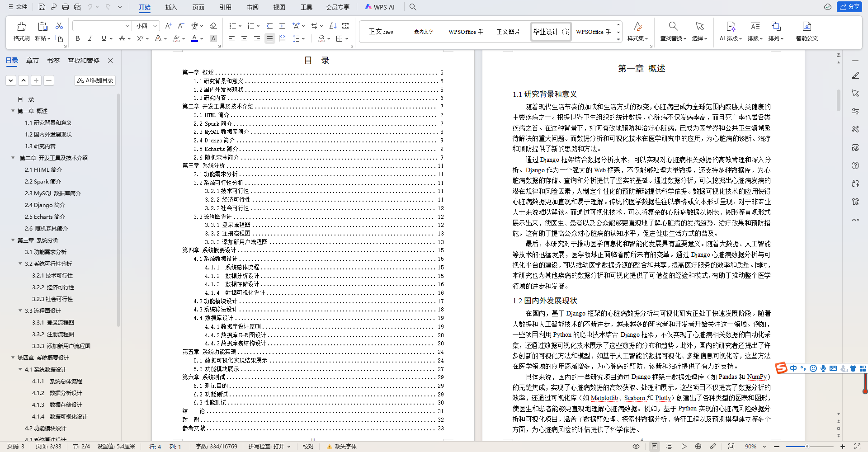
Task: Apply the 毕业设计 style
Action: click(x=551, y=32)
